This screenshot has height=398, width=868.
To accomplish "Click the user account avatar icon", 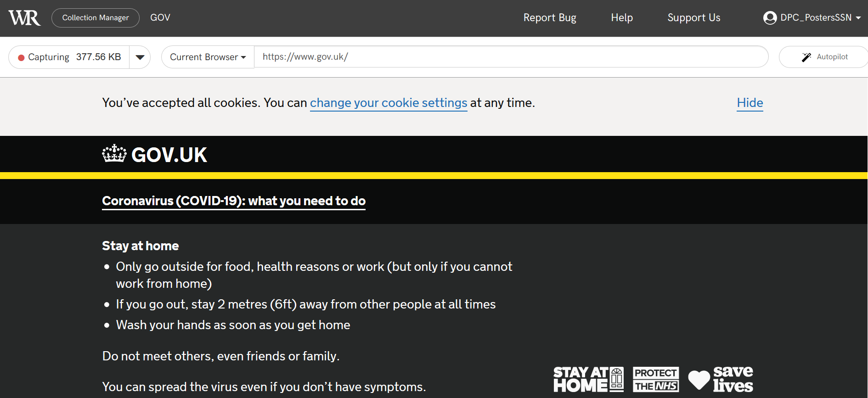I will coord(770,18).
